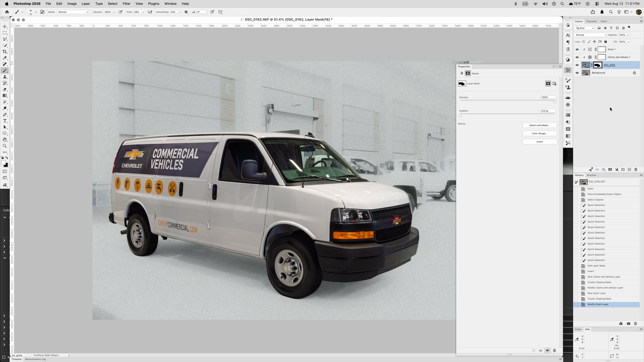Select the Gradient tool
Screen dimensions: 644x362
tap(5, 96)
